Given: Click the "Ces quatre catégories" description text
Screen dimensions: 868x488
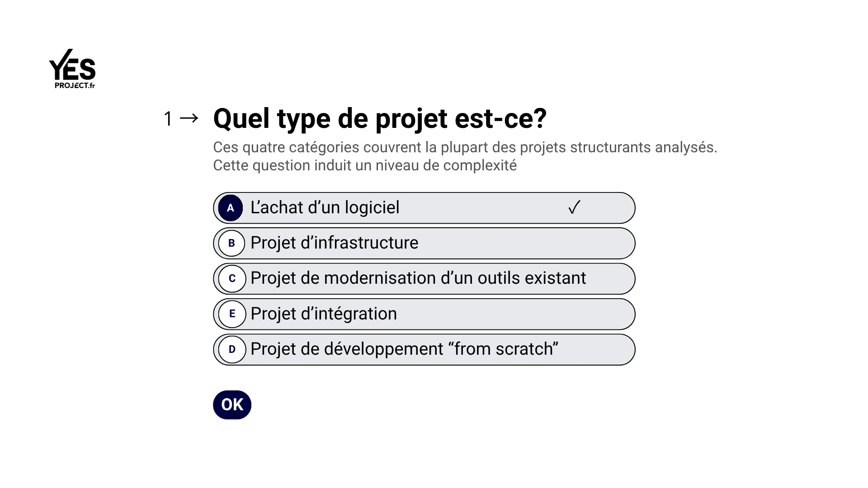Looking at the screenshot, I should (465, 147).
